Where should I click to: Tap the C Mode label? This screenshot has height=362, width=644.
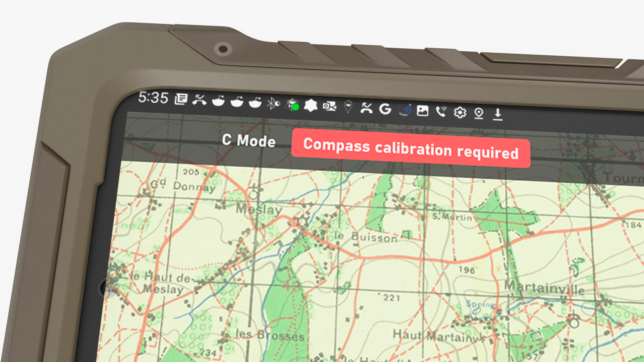(249, 141)
